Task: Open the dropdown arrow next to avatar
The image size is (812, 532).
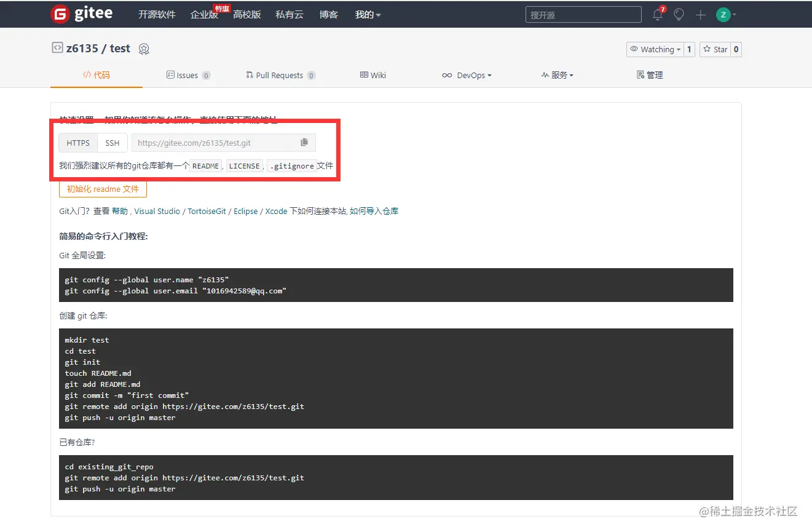Action: tap(734, 15)
